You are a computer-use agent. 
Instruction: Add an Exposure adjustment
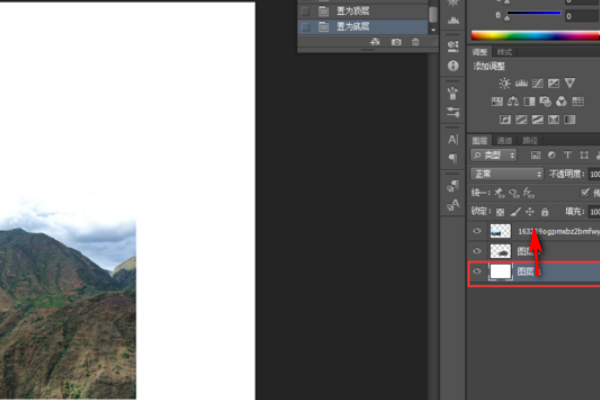[553, 83]
